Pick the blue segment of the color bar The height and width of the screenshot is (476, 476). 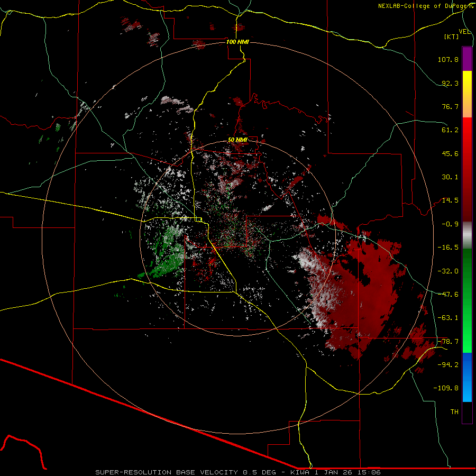click(467, 377)
